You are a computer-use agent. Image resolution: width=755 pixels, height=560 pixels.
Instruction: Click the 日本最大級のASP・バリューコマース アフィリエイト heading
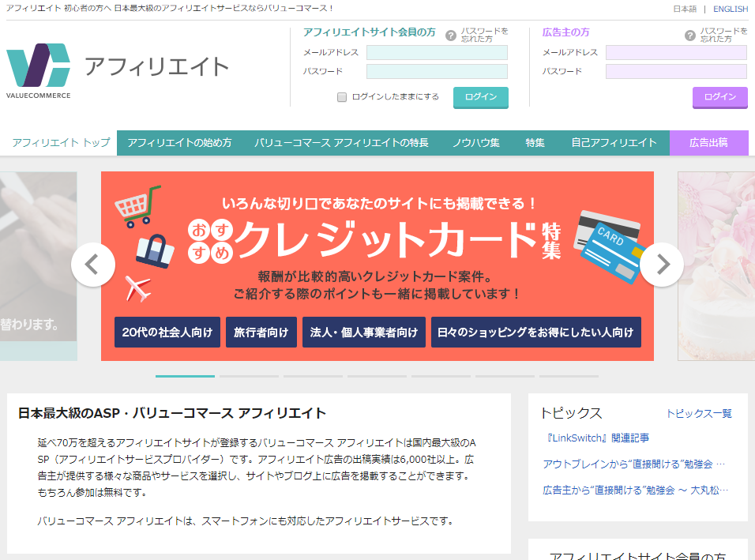172,413
